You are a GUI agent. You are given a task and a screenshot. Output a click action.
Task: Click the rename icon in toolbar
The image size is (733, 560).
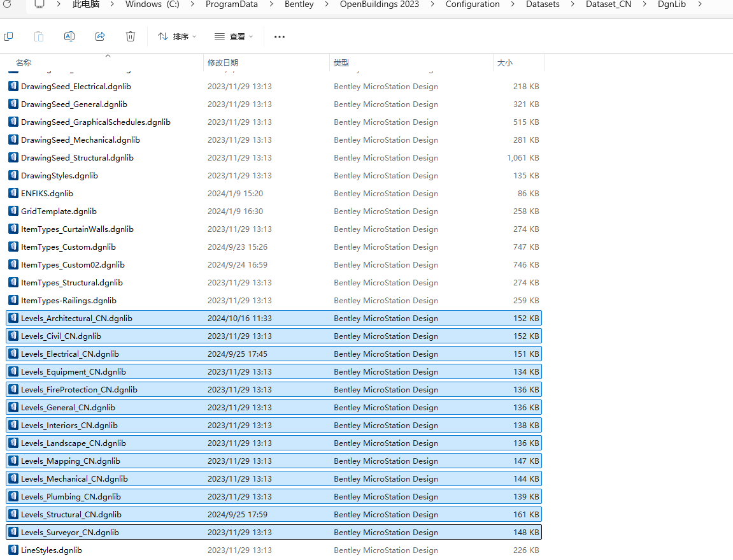click(x=69, y=36)
